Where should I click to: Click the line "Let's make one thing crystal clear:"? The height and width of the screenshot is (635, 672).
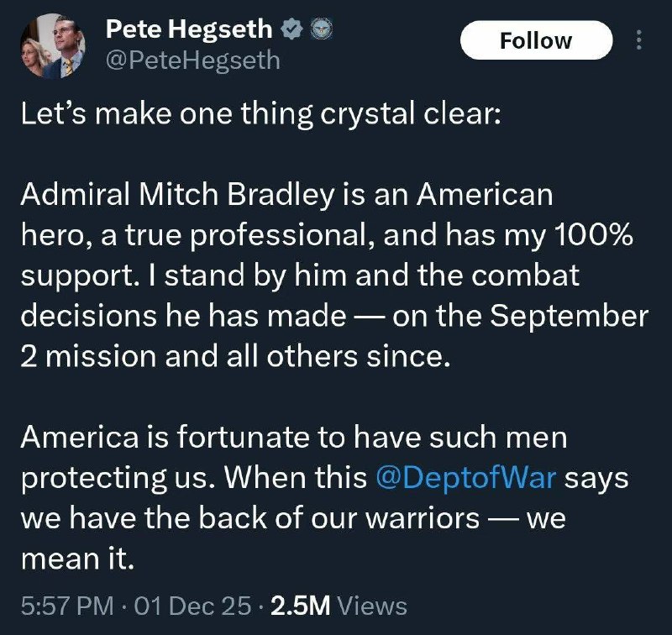pos(260,115)
